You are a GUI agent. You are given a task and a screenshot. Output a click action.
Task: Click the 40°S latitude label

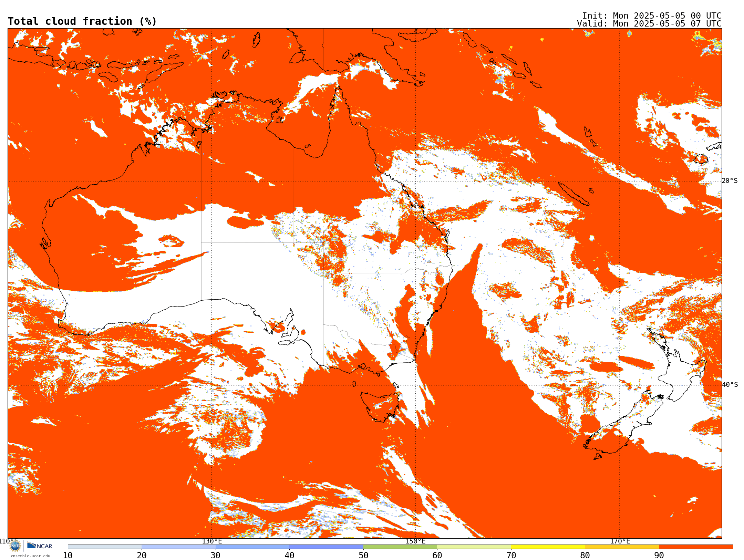pos(730,385)
